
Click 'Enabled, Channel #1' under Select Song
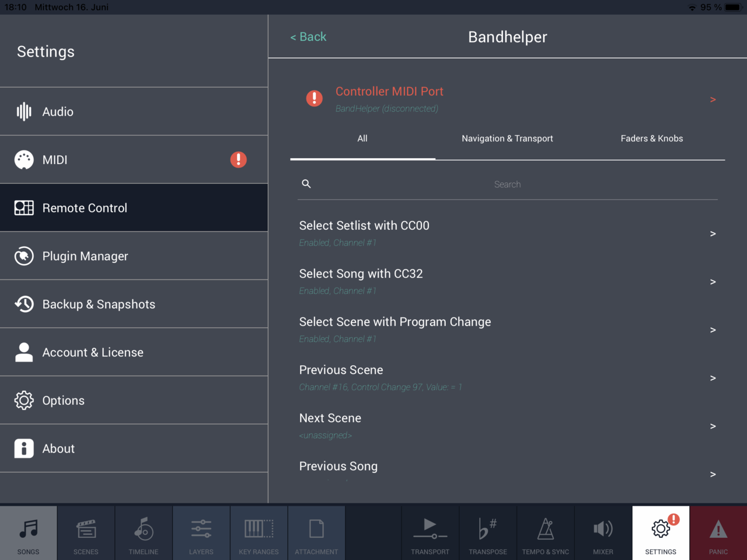click(338, 291)
